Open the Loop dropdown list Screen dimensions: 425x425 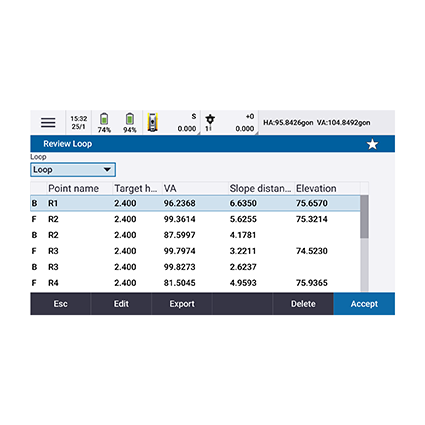73,170
